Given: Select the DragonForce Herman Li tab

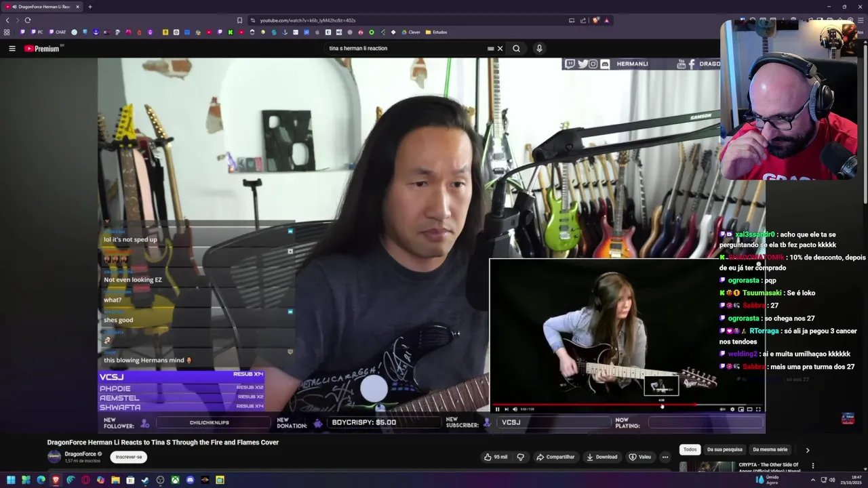Looking at the screenshot, I should (43, 7).
